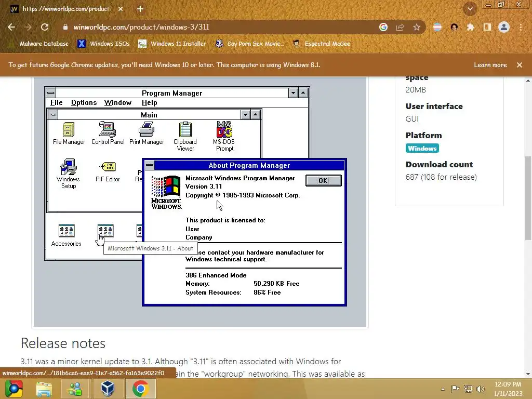532x399 pixels.
Task: Open the VirtualBox taskbar icon
Action: pos(108,389)
